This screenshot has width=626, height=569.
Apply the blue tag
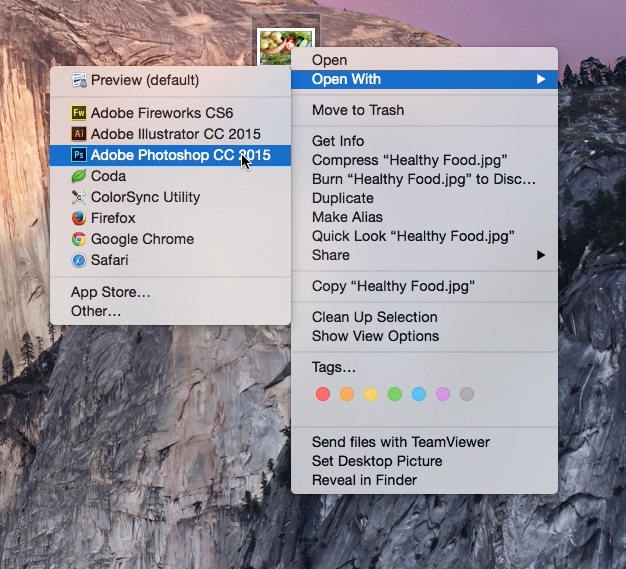point(419,394)
